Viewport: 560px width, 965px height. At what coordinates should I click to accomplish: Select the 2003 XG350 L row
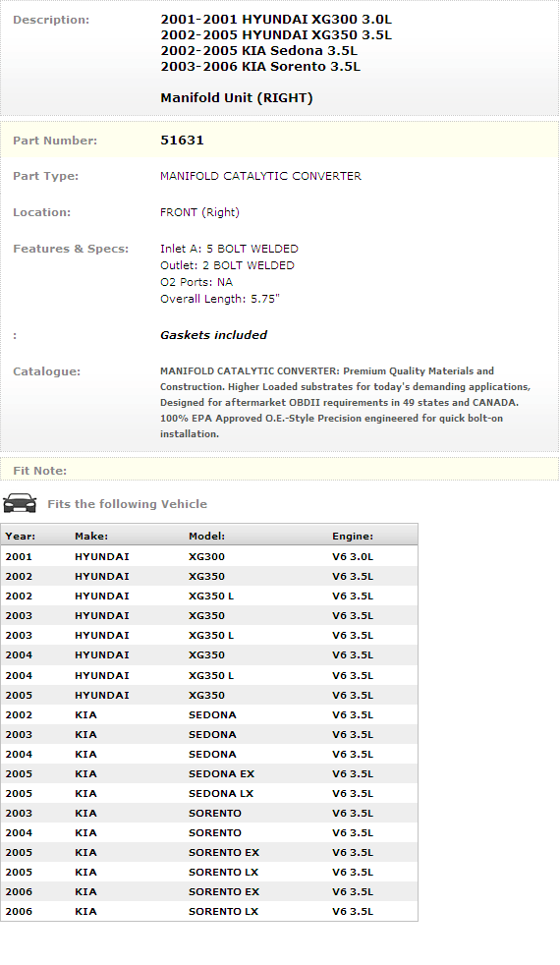point(209,635)
